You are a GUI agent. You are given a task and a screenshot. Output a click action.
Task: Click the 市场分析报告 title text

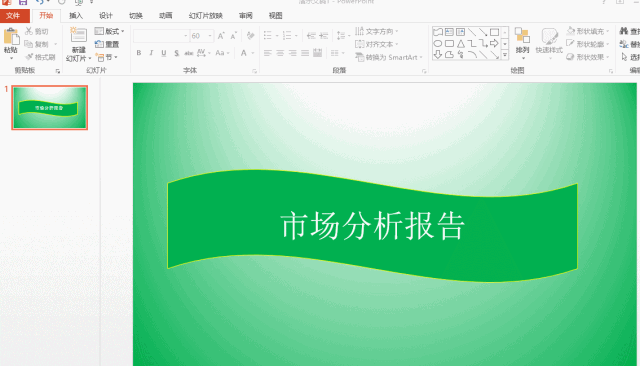(x=372, y=226)
